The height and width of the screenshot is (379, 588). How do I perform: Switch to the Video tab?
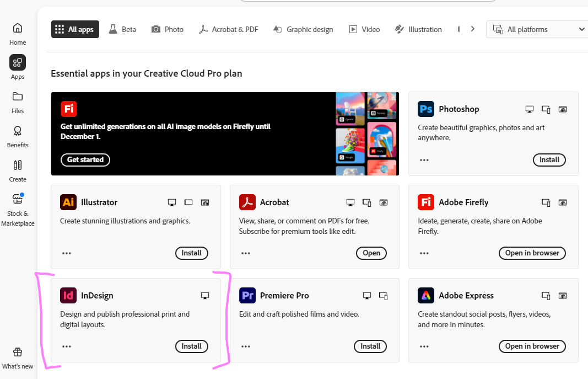pos(364,29)
